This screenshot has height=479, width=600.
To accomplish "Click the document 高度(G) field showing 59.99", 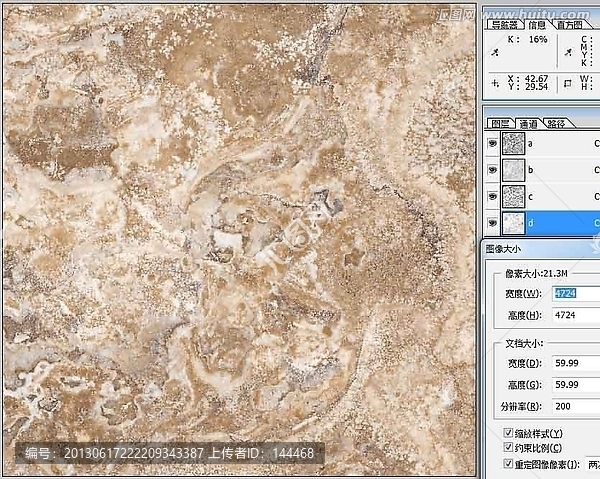I will point(576,385).
